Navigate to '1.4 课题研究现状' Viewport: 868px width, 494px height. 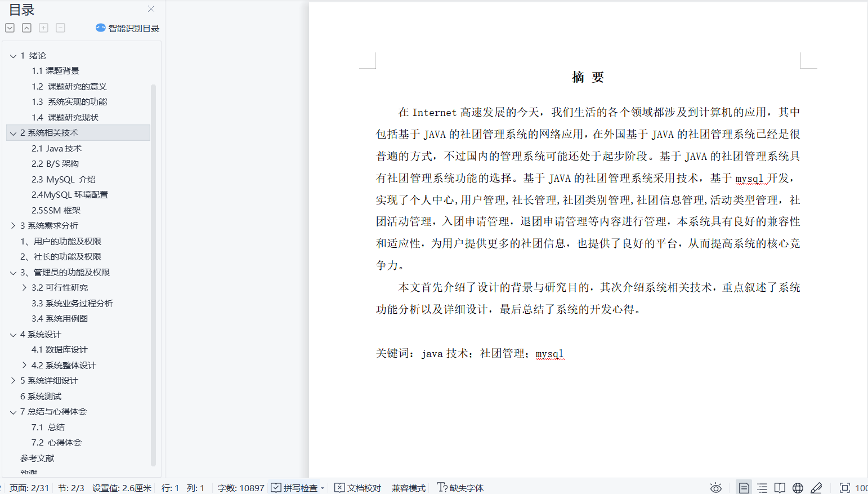(65, 117)
